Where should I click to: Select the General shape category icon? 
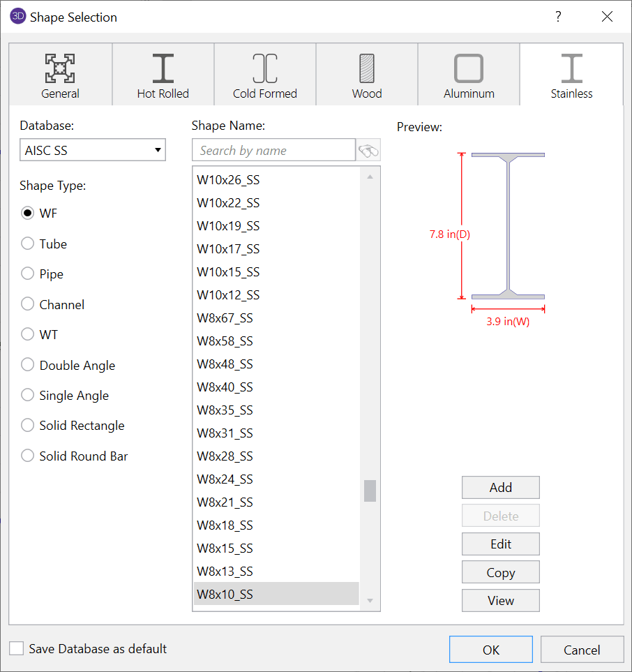(x=60, y=69)
